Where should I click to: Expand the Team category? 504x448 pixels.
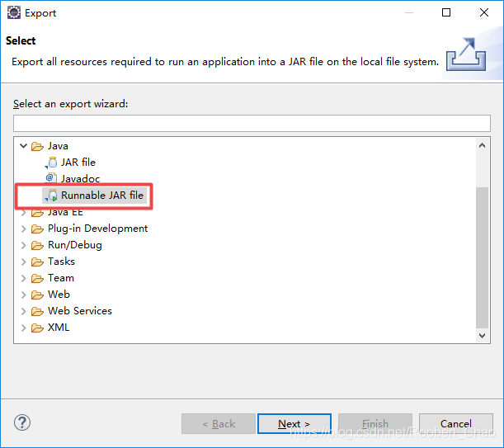[x=23, y=278]
